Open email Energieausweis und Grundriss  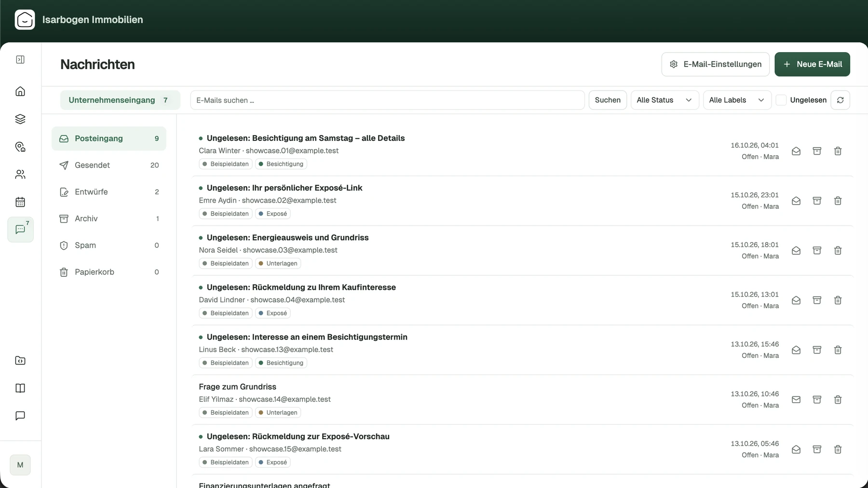point(287,237)
